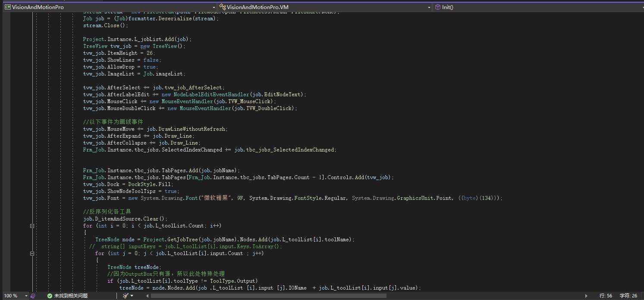Click "tvw_job.AfterCollapse" event line
644x300 pixels.
tap(142, 143)
